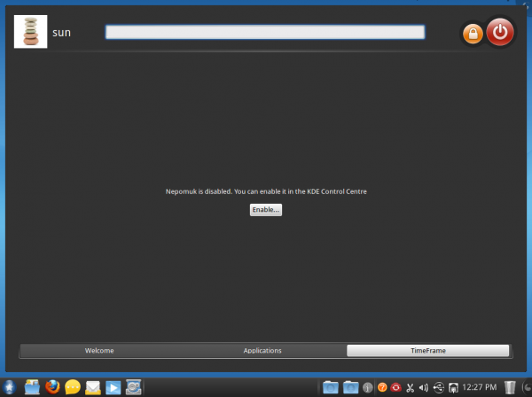Open the yellow chat bubble application

pos(73,387)
